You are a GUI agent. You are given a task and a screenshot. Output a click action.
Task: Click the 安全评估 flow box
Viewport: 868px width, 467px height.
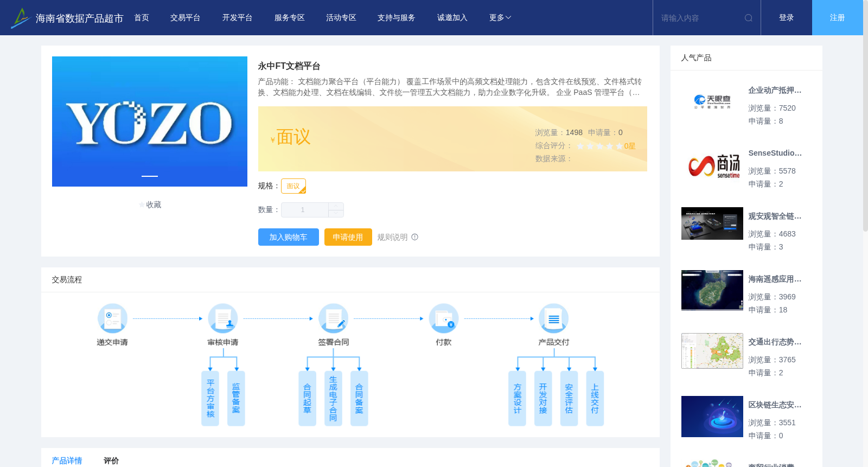(x=569, y=399)
